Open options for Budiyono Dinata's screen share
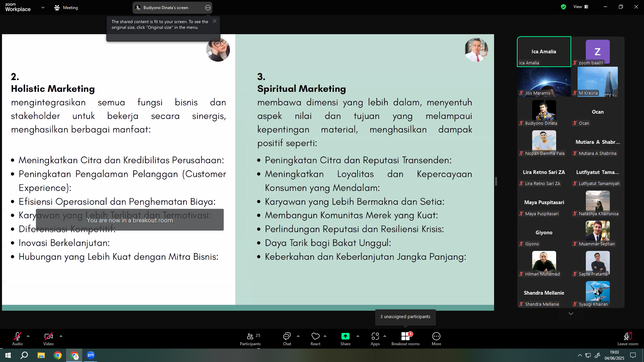 click(208, 8)
